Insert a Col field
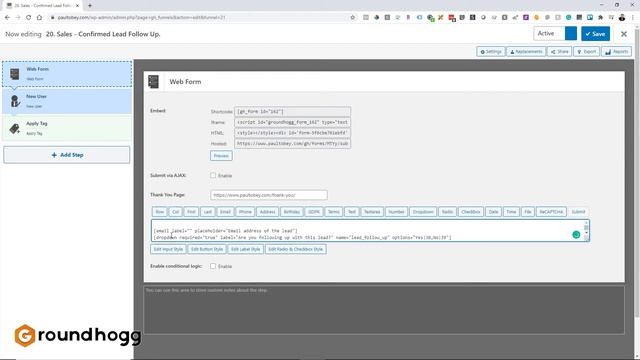640x360 pixels. click(x=176, y=212)
